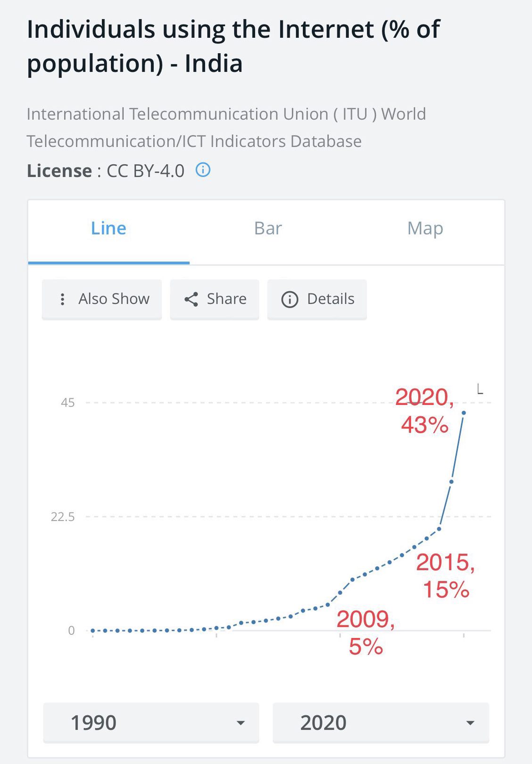Select the 2020 43% data point dot
This screenshot has width=532, height=764.
point(464,412)
